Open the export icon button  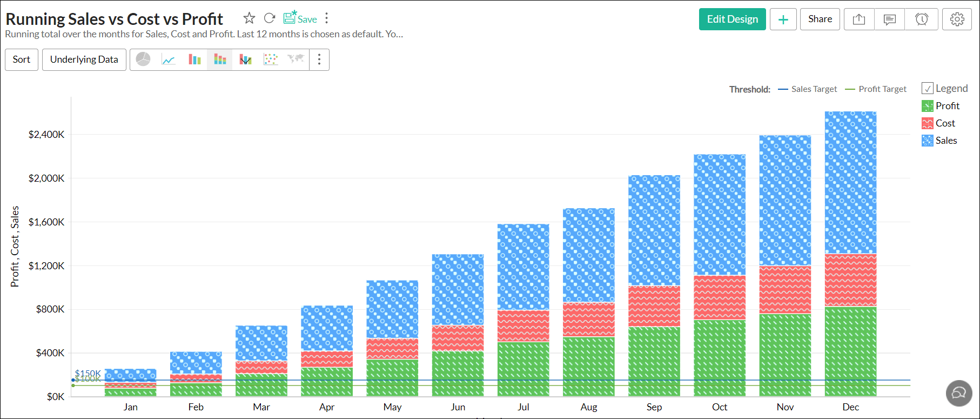(859, 19)
